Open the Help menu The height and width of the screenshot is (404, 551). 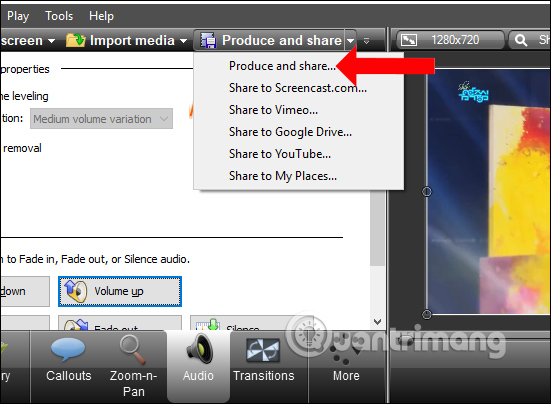[101, 16]
